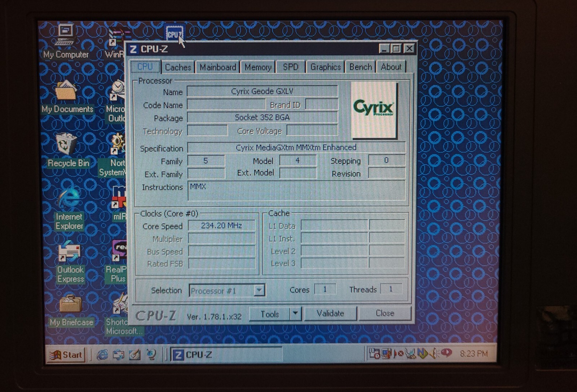The image size is (577, 392).
Task: Click the Core Speed value 234.20 MHz
Action: point(221,226)
